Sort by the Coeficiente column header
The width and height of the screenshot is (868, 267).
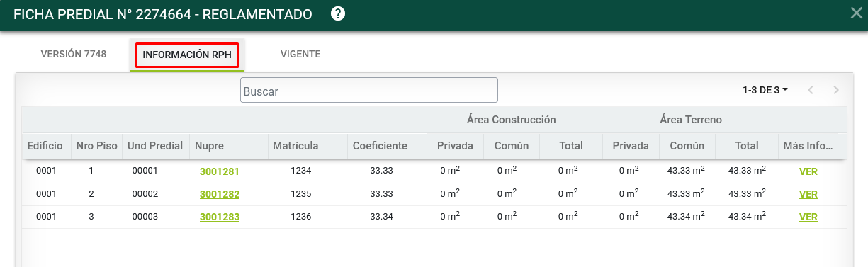tap(380, 146)
